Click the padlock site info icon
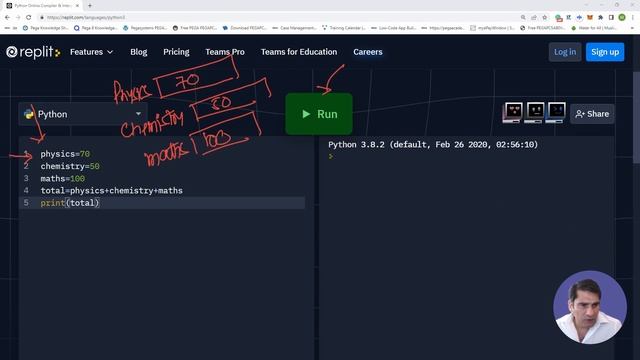Screen dimensions: 640x360 (42, 18)
